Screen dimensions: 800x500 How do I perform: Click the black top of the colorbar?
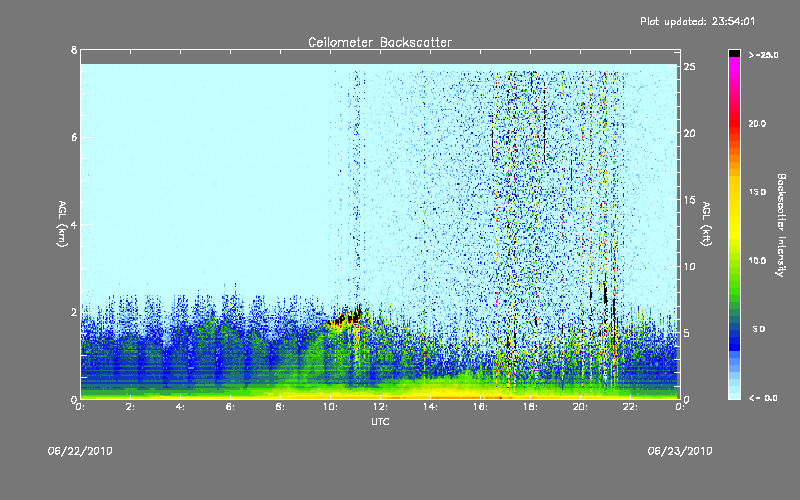tap(734, 53)
